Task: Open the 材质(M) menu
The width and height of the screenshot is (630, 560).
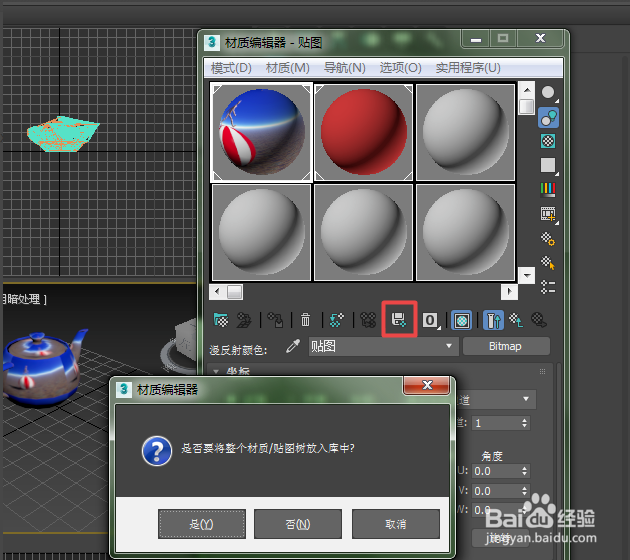Action: pyautogui.click(x=288, y=68)
